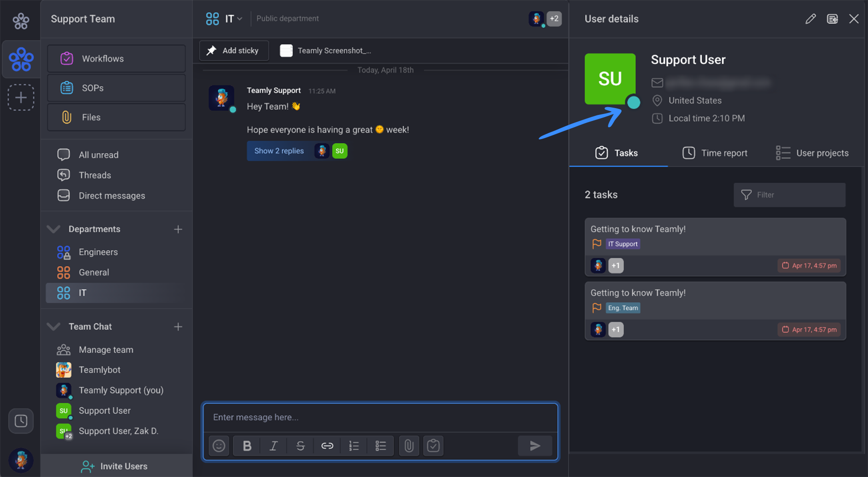Open Threads view

point(95,175)
